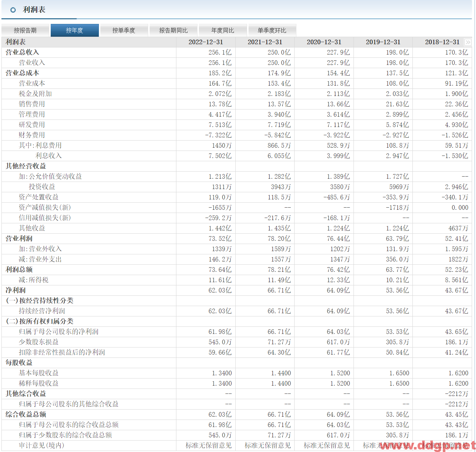Click the 投资收益 row label

click(42, 187)
